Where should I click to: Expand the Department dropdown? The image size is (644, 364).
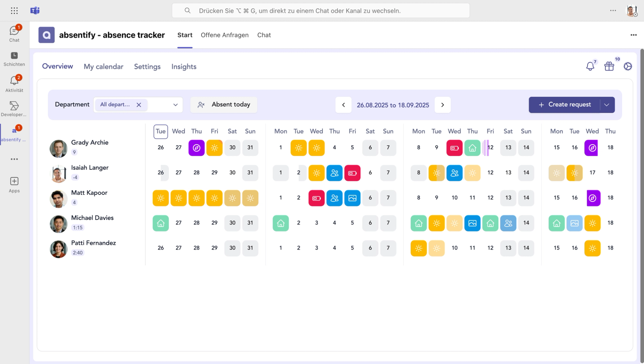click(175, 105)
